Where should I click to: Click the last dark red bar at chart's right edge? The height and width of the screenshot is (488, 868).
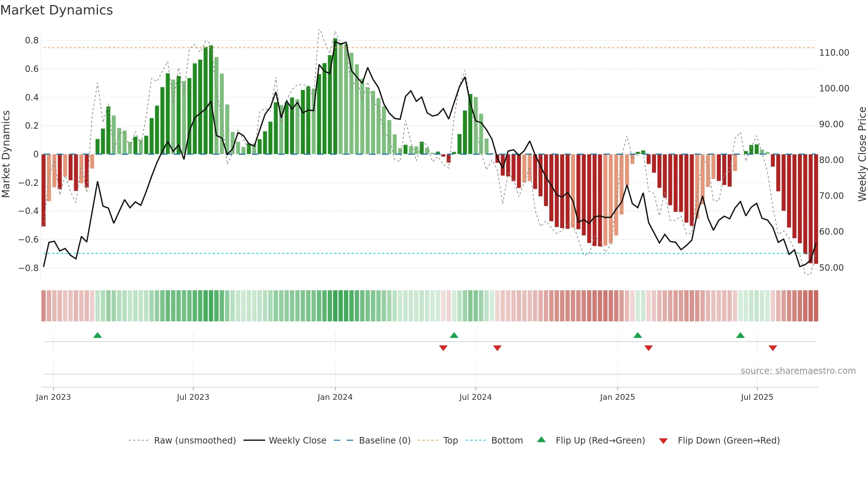pyautogui.click(x=816, y=209)
